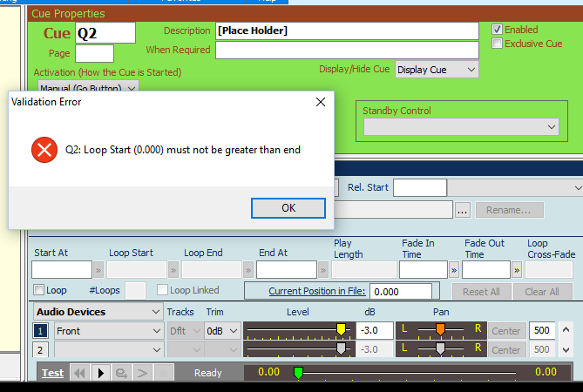The image size is (583, 392).
Task: Click the arrow button next to Start At field
Action: point(98,269)
